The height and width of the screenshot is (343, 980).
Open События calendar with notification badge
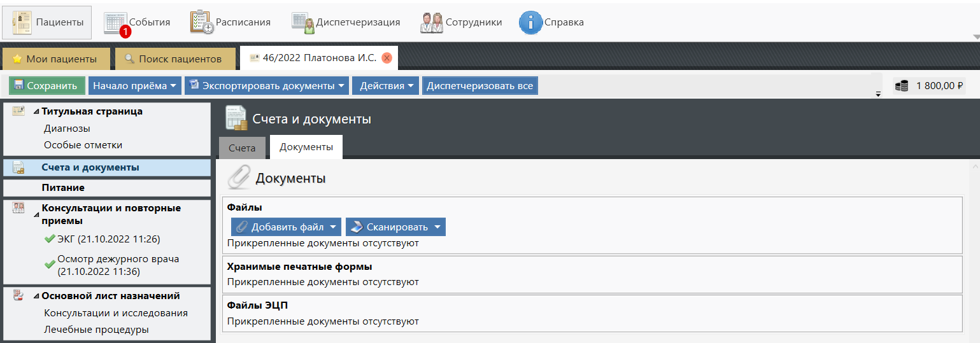pyautogui.click(x=116, y=22)
